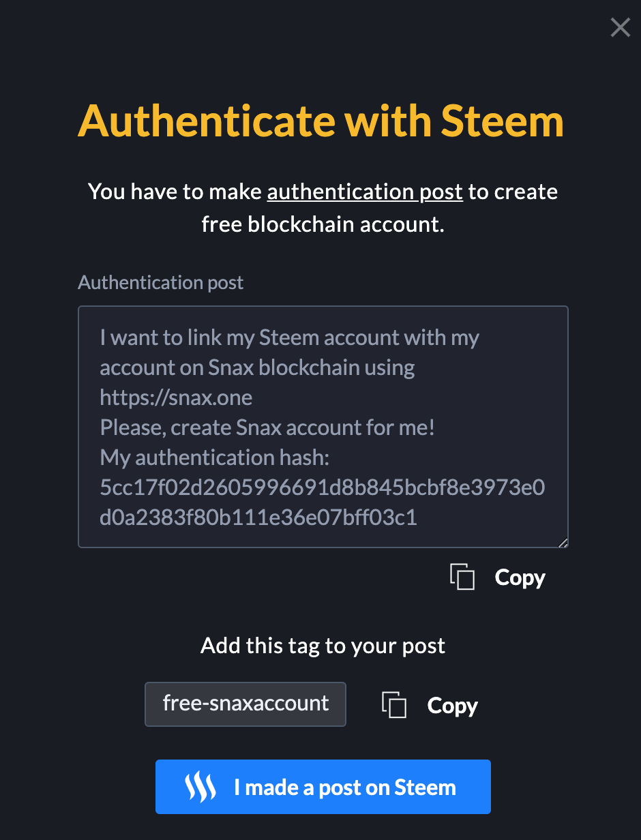Click the "Authenticate with Steem" heading

click(320, 121)
